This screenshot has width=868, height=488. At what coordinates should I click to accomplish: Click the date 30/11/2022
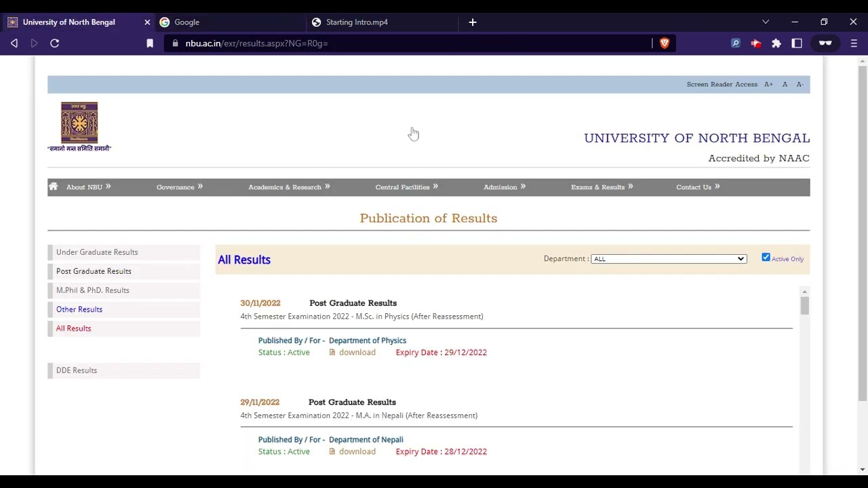260,303
